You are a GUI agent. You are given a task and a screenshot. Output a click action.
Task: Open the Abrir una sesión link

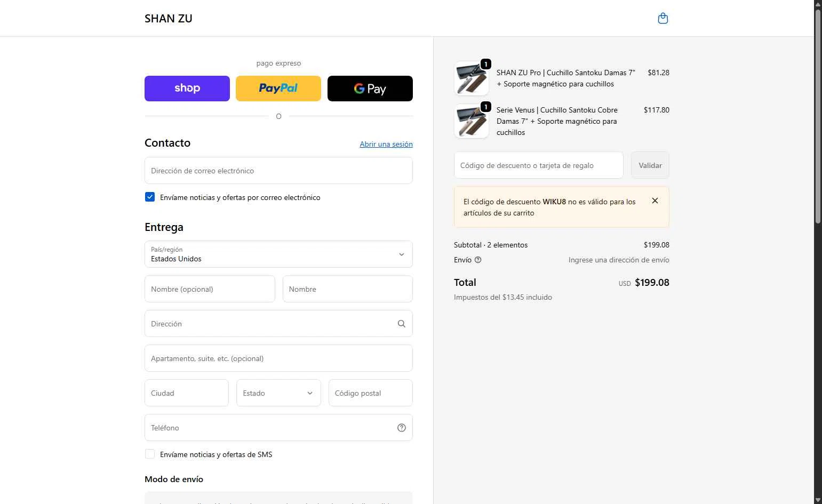click(x=386, y=144)
